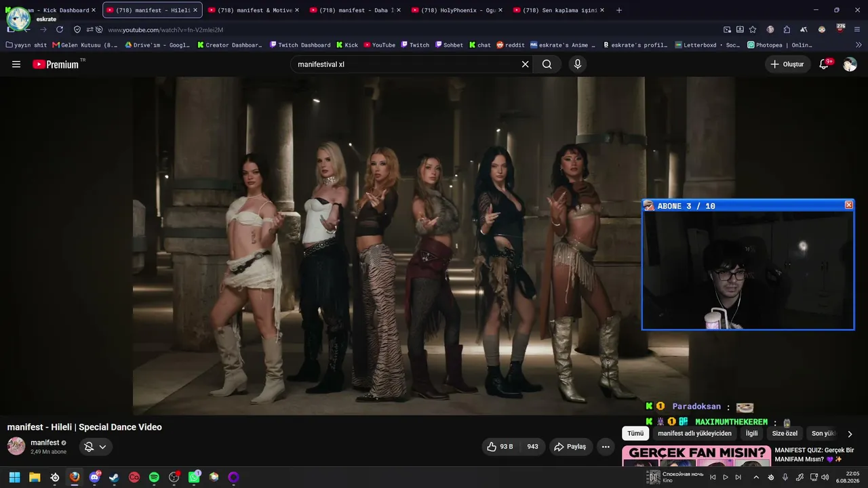Image resolution: width=868 pixels, height=488 pixels.
Task: Open the 'GERÇEK FAN MISIN?' video thumbnail
Action: (x=696, y=455)
